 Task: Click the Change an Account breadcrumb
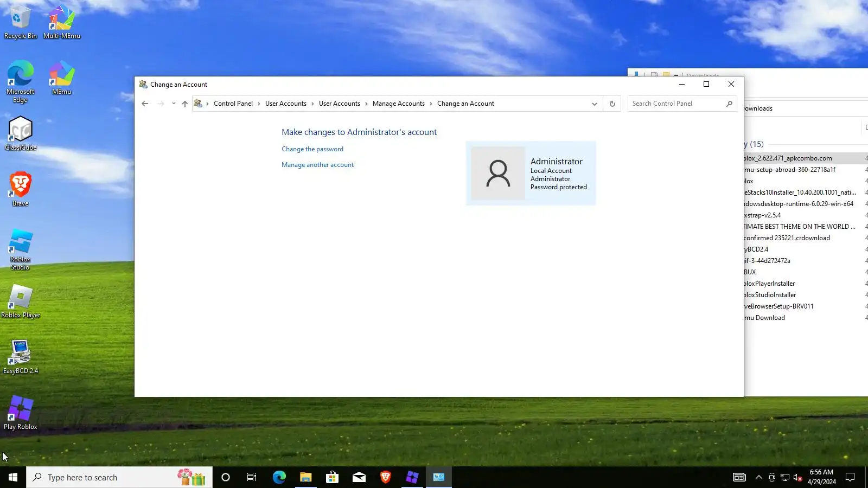(x=465, y=104)
